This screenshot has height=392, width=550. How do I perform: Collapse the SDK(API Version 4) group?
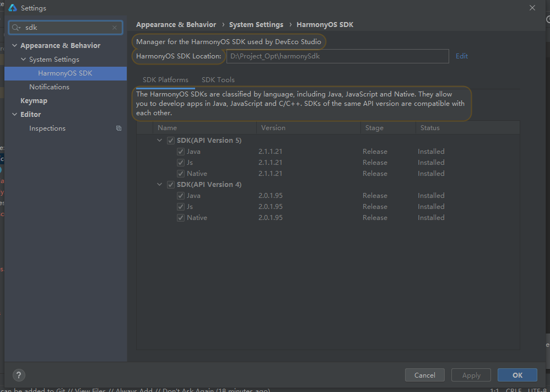160,185
